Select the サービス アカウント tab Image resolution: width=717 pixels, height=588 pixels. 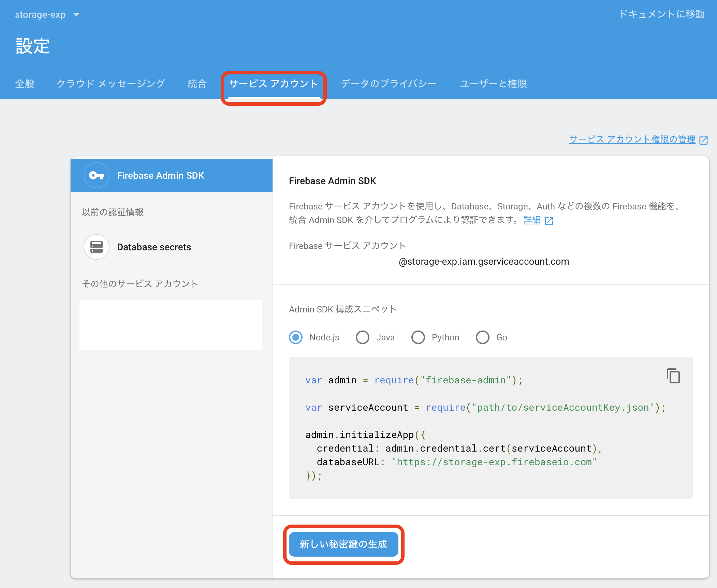click(274, 84)
